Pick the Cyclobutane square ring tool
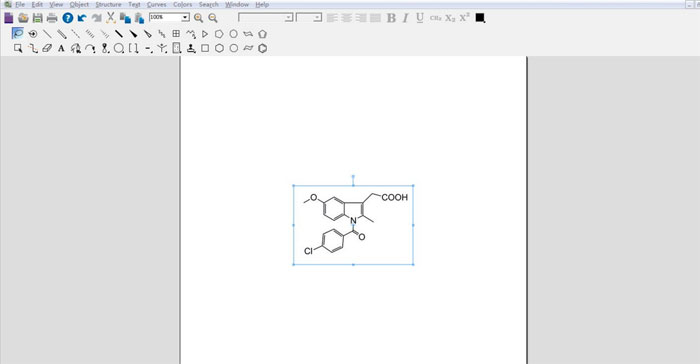The image size is (700, 364). pos(205,48)
